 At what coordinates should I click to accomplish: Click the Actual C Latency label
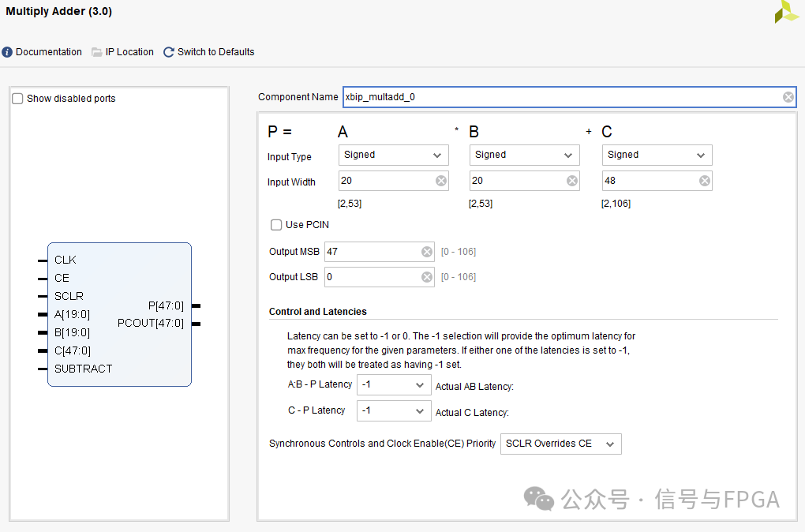[x=472, y=413]
